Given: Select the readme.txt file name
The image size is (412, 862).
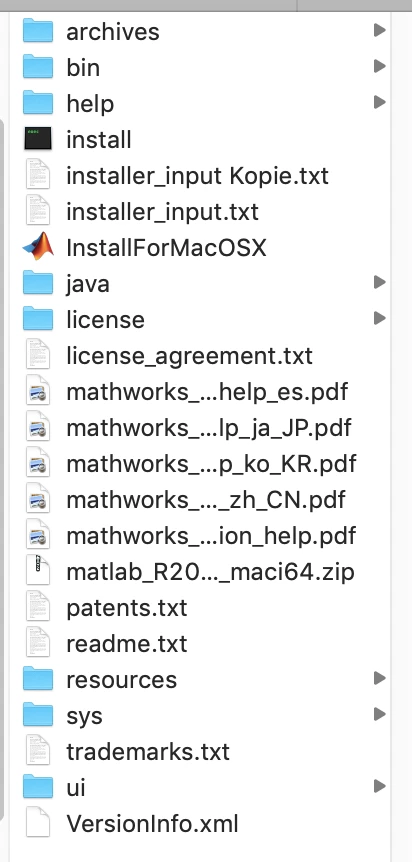Looking at the screenshot, I should coord(127,643).
